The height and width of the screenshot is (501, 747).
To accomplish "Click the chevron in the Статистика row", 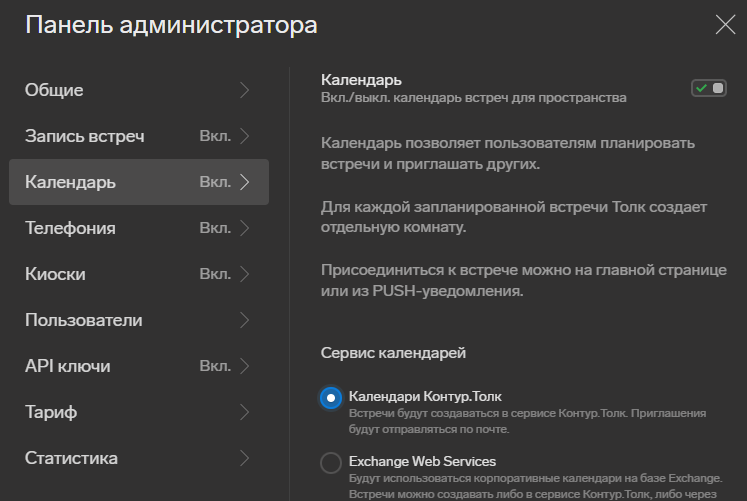I will (x=244, y=458).
